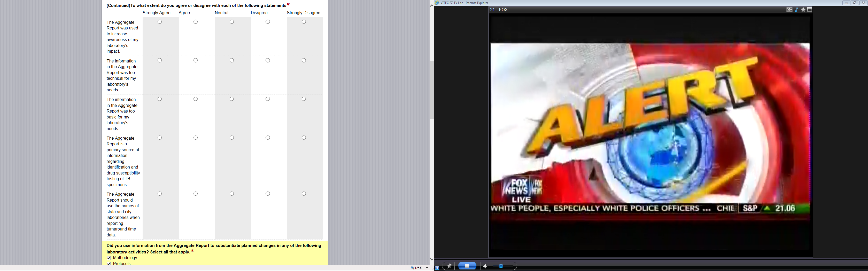Switch the FOX video to fullscreen view
The width and height of the screenshot is (868, 271).
(x=810, y=10)
